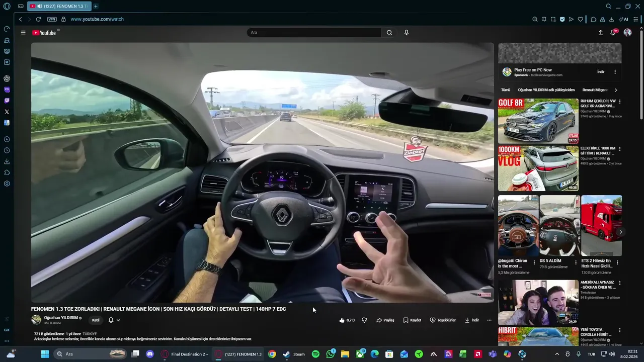Click into the YouTube Ara search field
The width and height of the screenshot is (644, 362).
314,33
